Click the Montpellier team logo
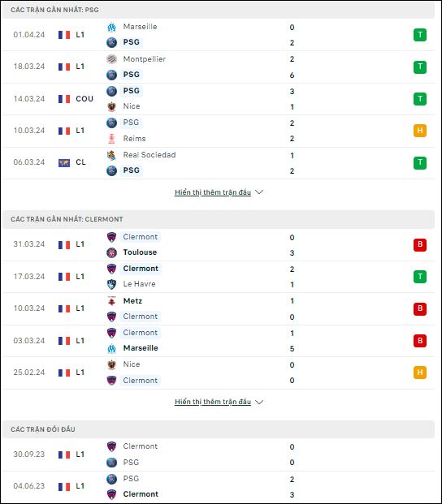Screen dimensions: 442x504 (x=111, y=59)
